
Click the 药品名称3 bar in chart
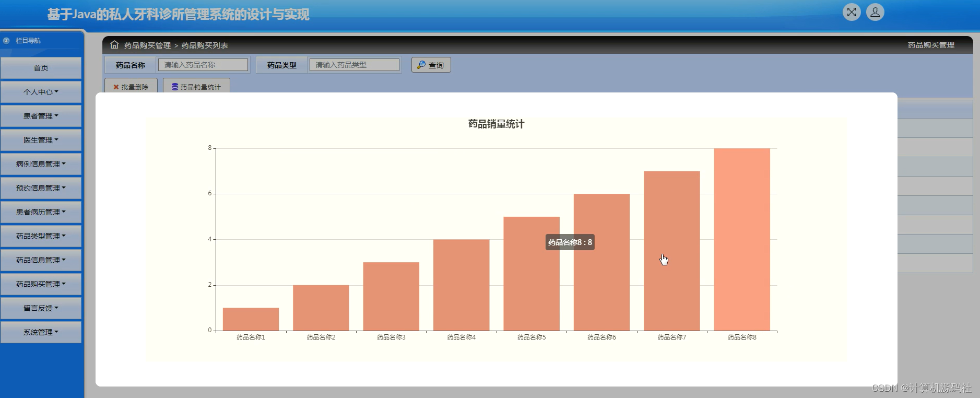pyautogui.click(x=391, y=296)
